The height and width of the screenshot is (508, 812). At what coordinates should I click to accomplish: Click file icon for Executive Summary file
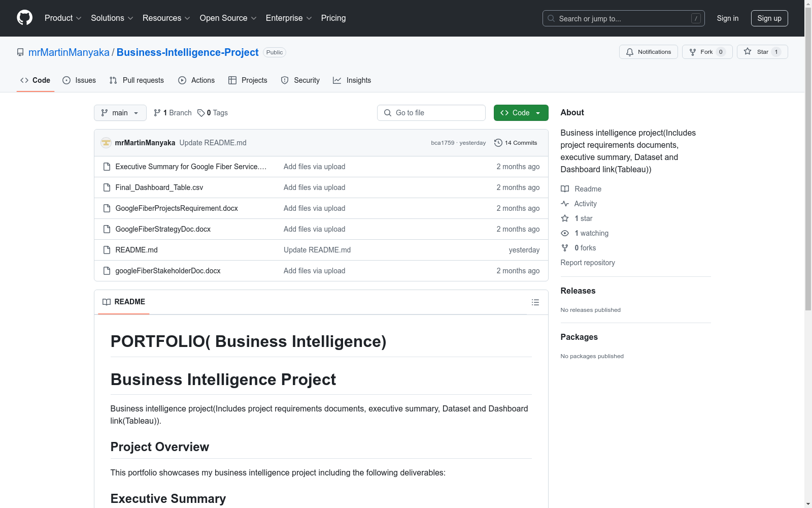(107, 167)
